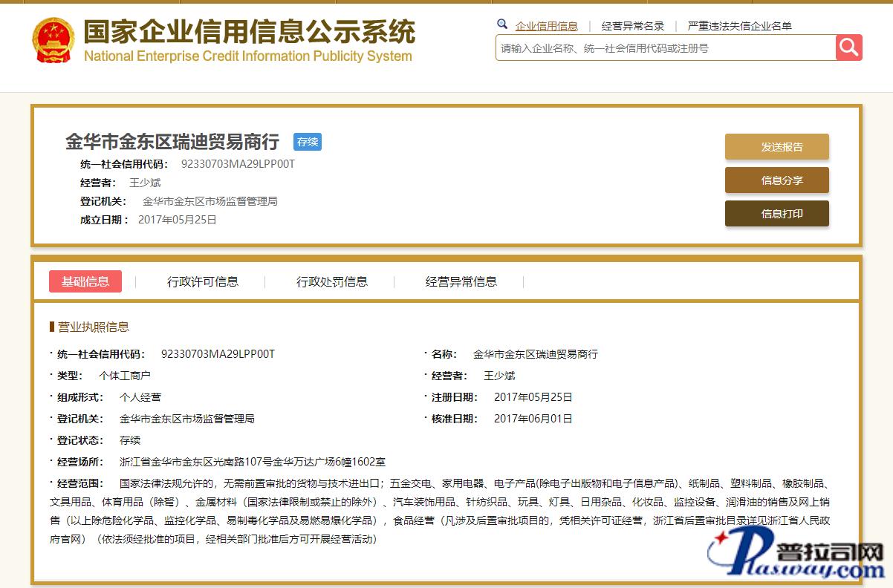Click the small magnifier icon beside 企业信用信息

[502, 24]
